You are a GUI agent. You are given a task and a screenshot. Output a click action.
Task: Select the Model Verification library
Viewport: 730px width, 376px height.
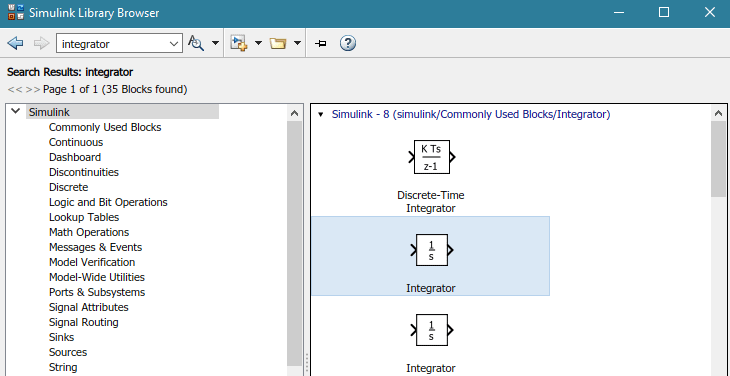pos(92,262)
